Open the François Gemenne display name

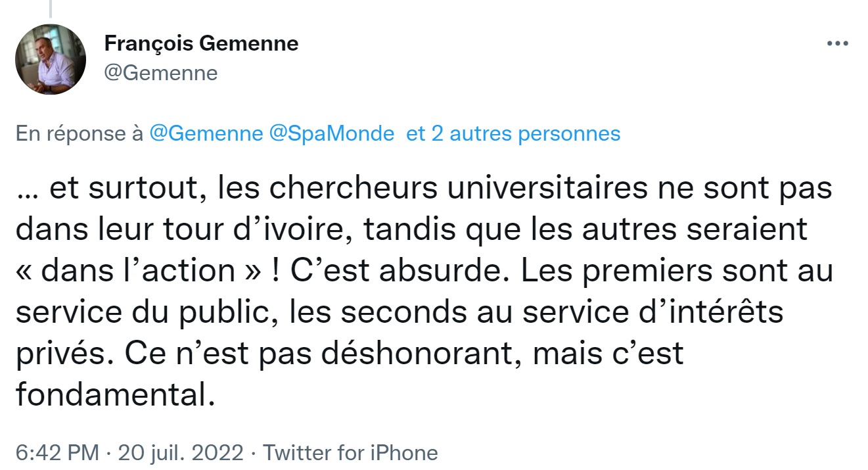point(201,44)
